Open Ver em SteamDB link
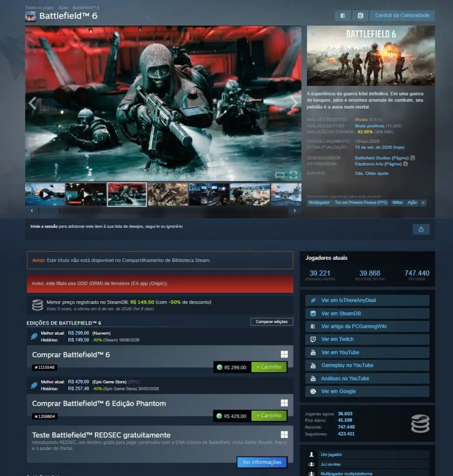This screenshot has height=476, width=453. coord(367,314)
